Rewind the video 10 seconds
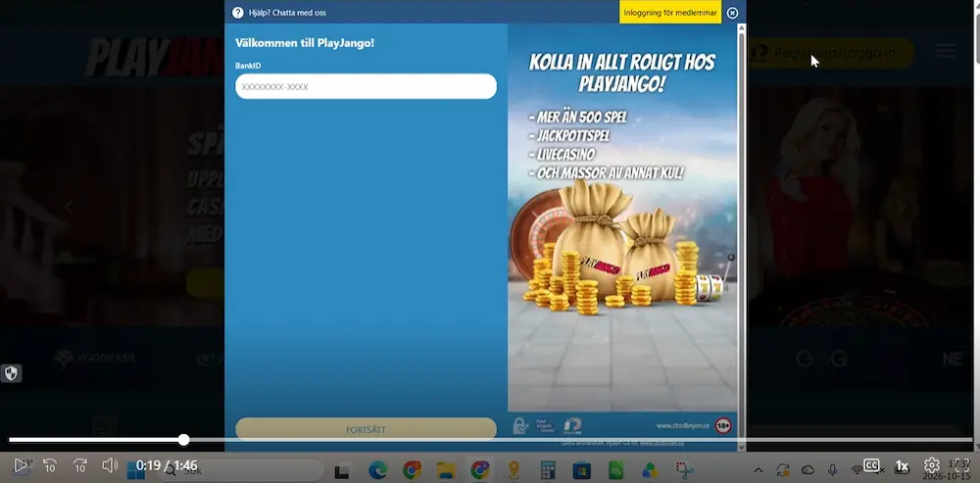This screenshot has height=483, width=980. pyautogui.click(x=49, y=465)
